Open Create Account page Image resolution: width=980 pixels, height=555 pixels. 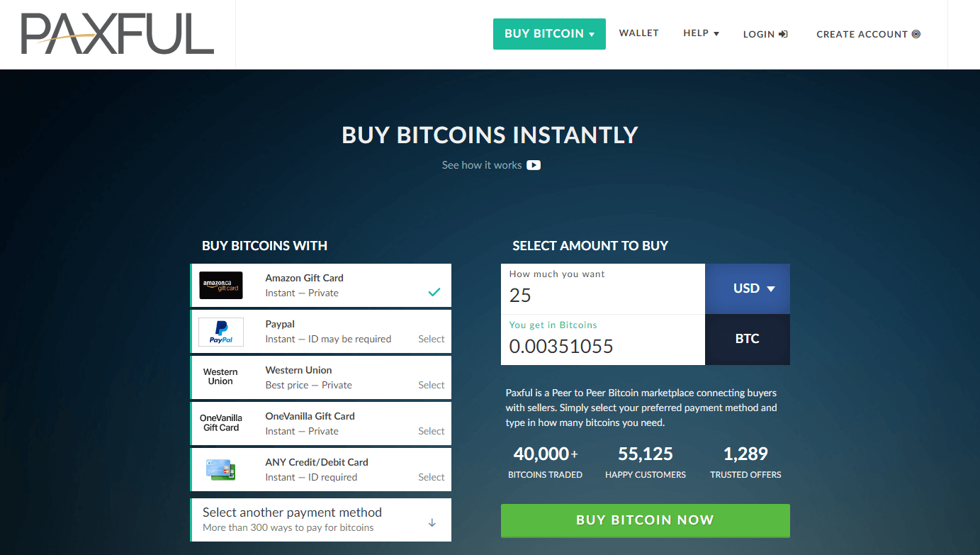point(868,34)
